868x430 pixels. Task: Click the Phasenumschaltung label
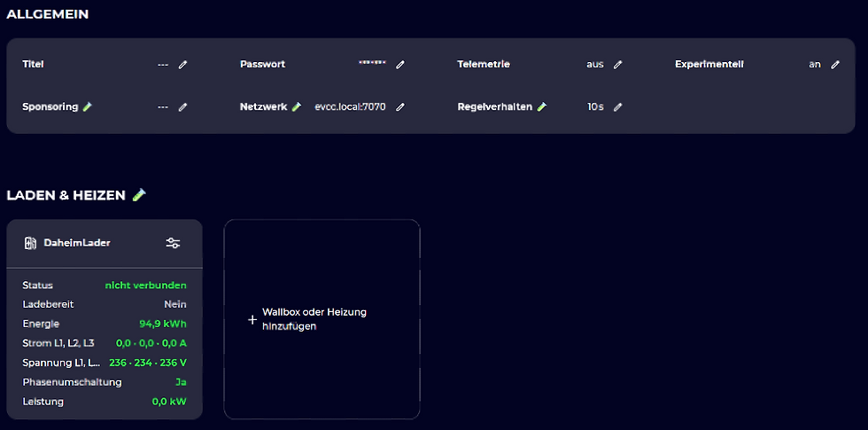coord(72,382)
